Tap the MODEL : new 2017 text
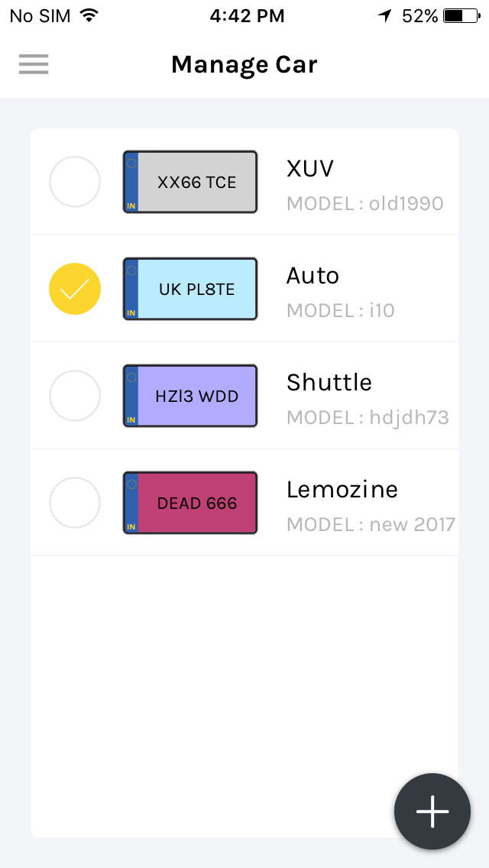 371,525
